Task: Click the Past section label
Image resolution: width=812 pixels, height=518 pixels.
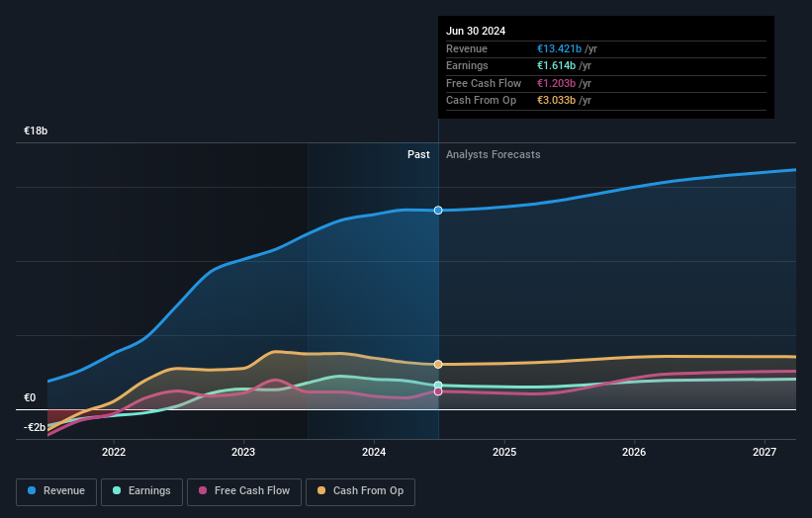Action: (418, 154)
